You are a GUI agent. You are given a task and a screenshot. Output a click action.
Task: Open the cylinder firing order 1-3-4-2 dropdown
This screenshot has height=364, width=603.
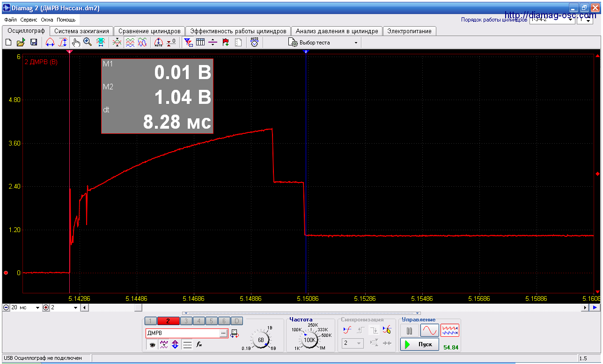coord(552,20)
